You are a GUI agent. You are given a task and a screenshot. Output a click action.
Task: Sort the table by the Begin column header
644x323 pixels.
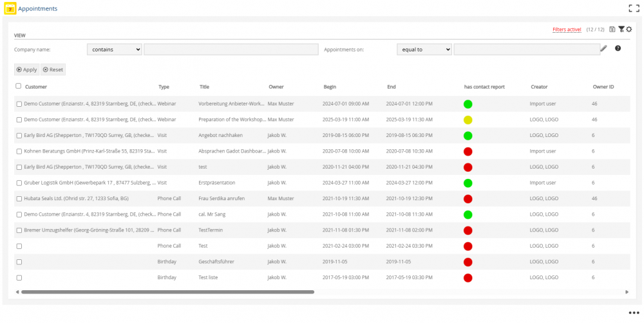(330, 87)
